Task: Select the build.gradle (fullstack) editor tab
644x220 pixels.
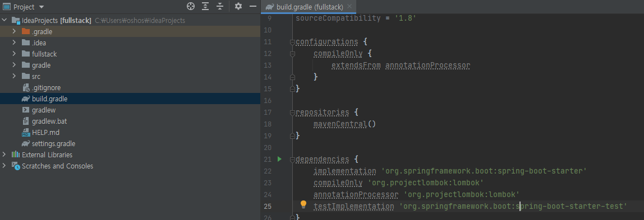Action: (x=309, y=7)
